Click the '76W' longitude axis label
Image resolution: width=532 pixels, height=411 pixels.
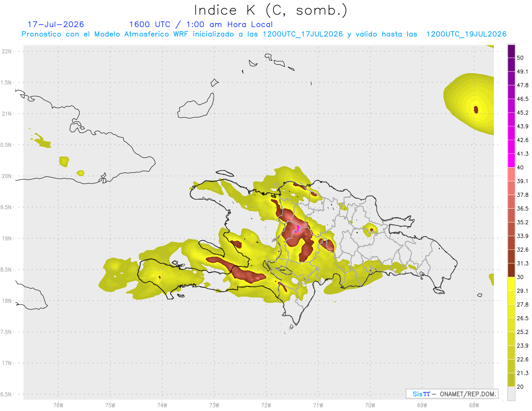point(58,405)
